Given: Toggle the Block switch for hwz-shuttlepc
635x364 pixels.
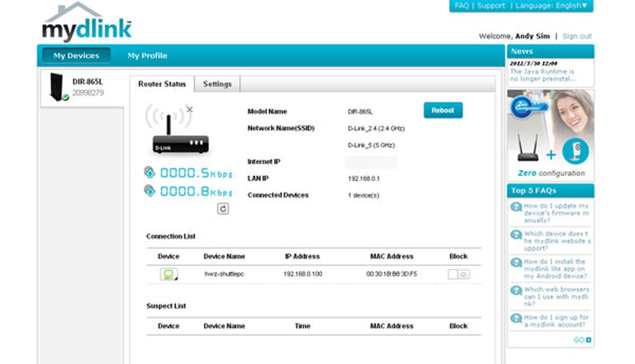Looking at the screenshot, I should 458,274.
